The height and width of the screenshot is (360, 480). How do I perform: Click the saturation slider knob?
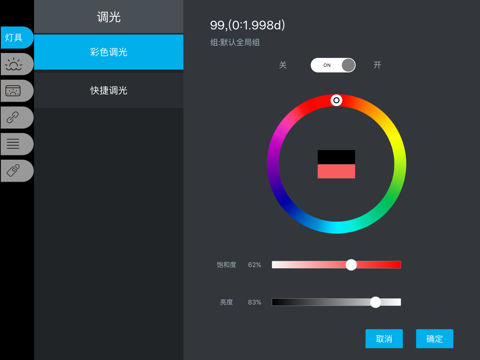(351, 265)
